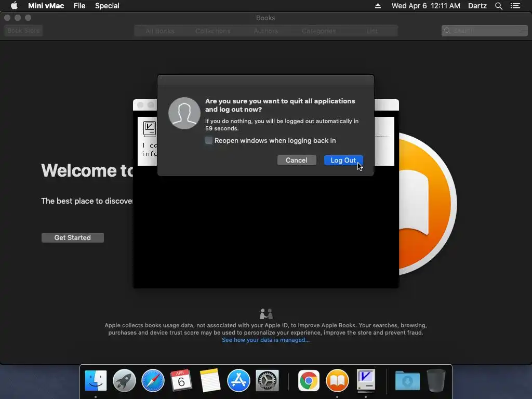Image resolution: width=532 pixels, height=399 pixels.
Task: Click the Book Store button
Action: pyautogui.click(x=23, y=31)
